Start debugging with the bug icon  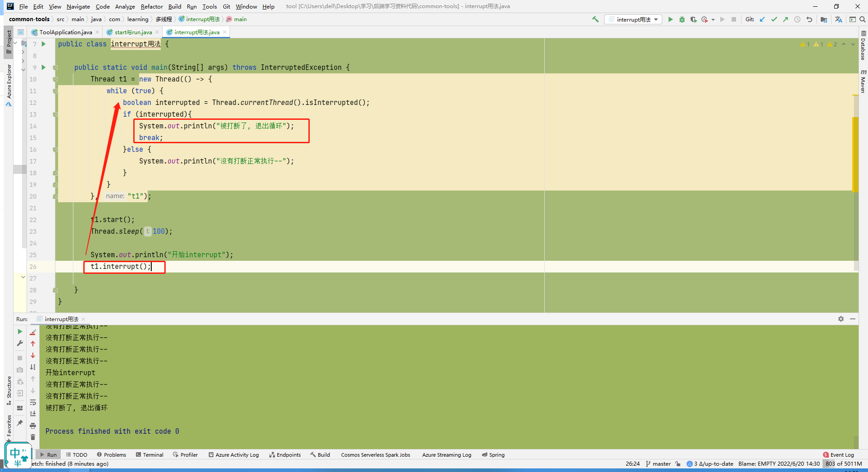[682, 19]
